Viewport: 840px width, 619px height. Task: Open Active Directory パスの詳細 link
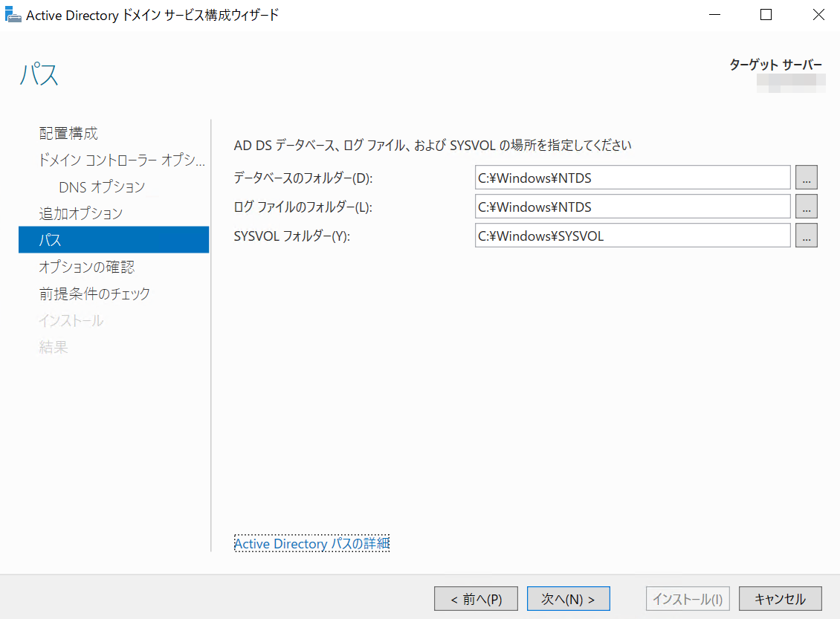[x=311, y=544]
